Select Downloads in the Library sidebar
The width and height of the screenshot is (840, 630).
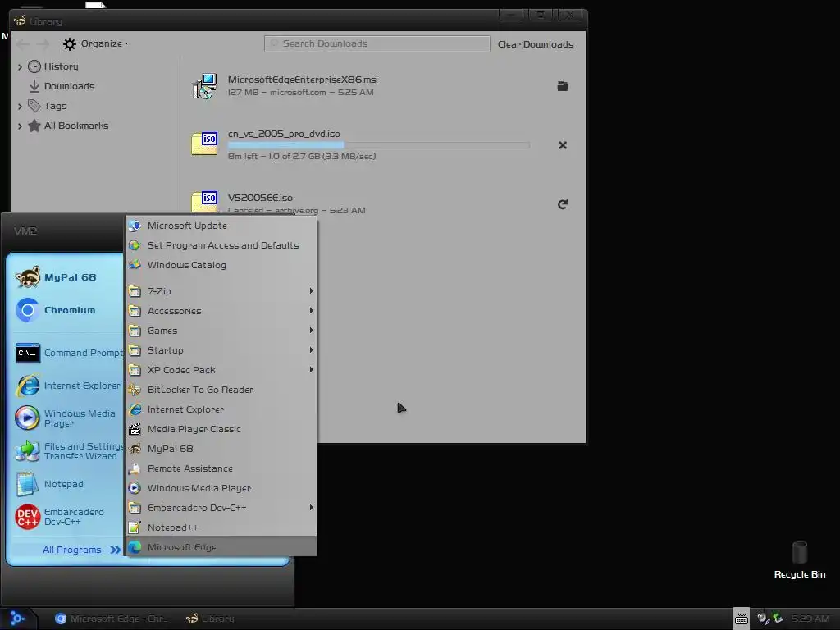click(69, 86)
